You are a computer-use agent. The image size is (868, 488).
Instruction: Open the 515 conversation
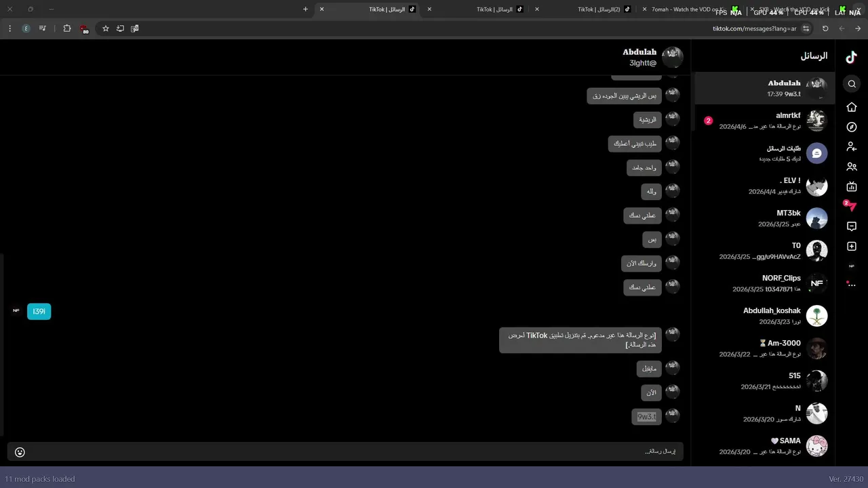pyautogui.click(x=765, y=381)
